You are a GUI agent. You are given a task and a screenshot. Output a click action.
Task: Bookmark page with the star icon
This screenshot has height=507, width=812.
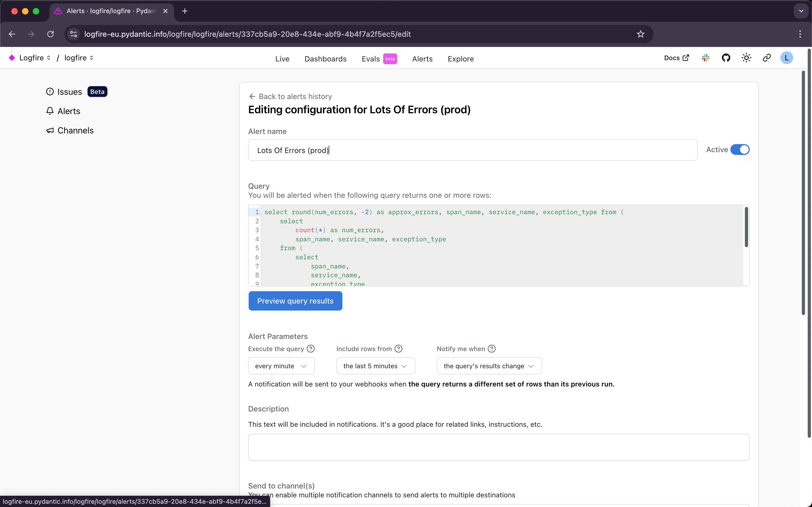pos(640,34)
